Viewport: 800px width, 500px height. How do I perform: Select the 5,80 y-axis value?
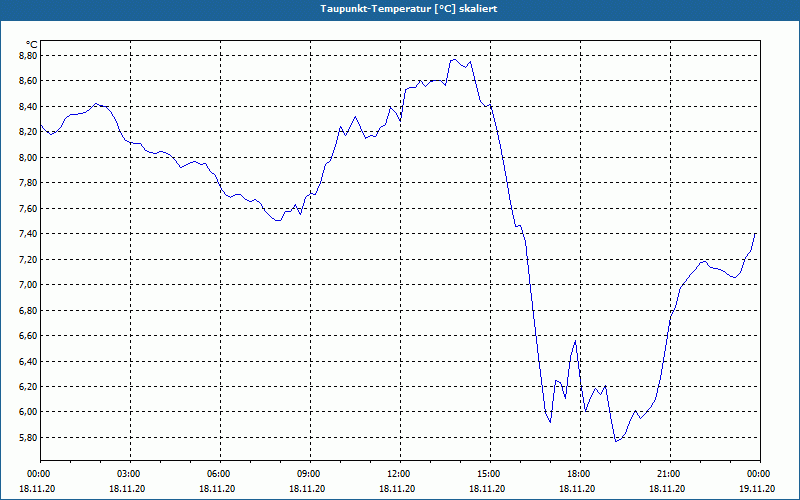(x=29, y=437)
